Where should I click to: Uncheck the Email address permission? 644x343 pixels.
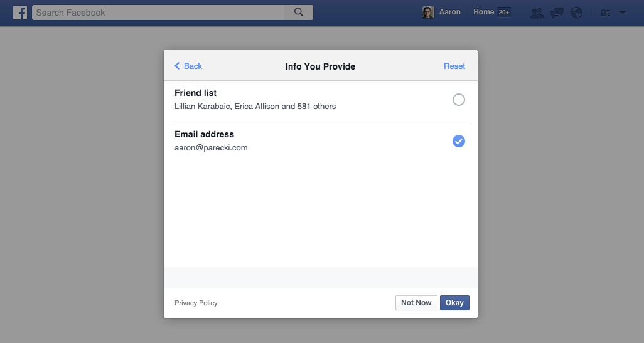tap(459, 141)
